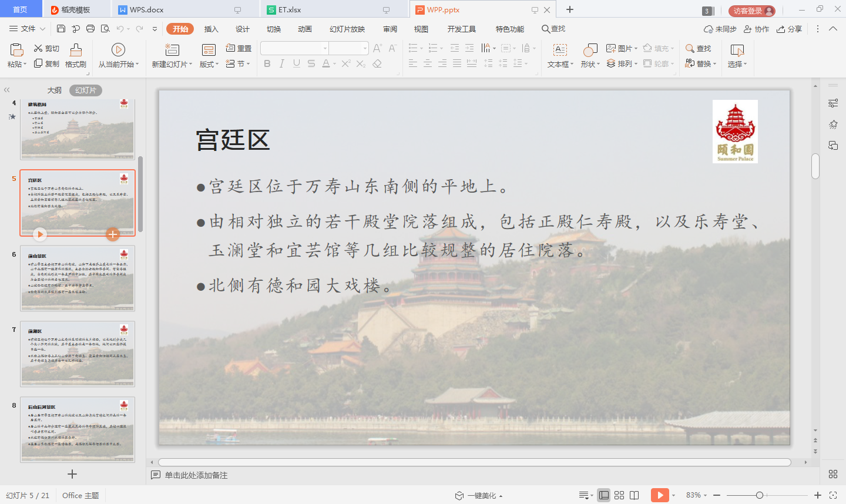
Task: Click the Cut (剪切) scissors icon
Action: pyautogui.click(x=38, y=48)
